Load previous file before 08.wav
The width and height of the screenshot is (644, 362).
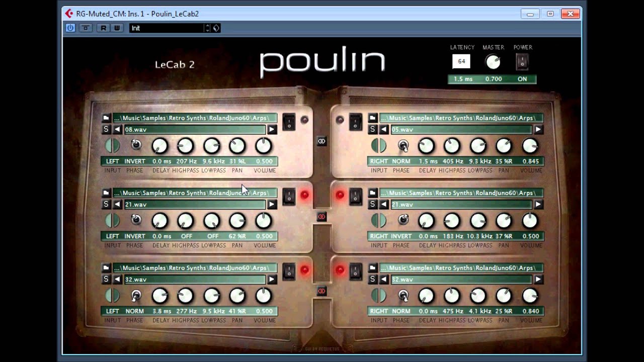[x=117, y=130]
